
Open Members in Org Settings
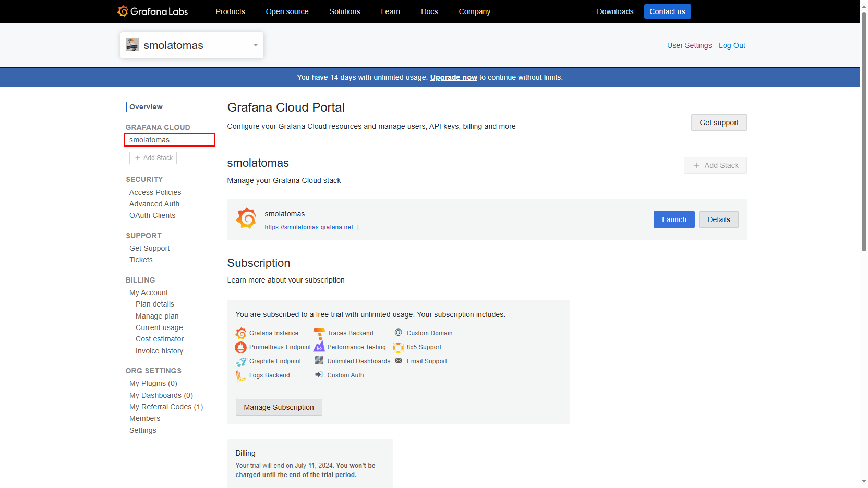pyautogui.click(x=144, y=418)
